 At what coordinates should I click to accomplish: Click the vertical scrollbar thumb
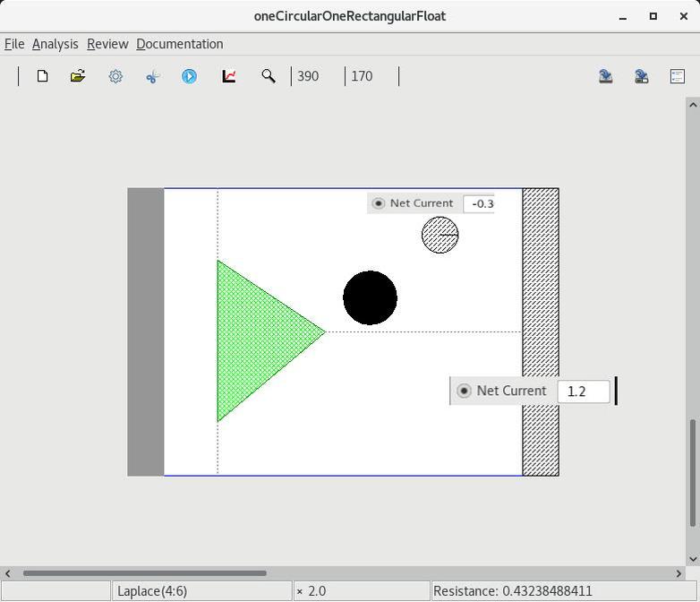pos(692,473)
